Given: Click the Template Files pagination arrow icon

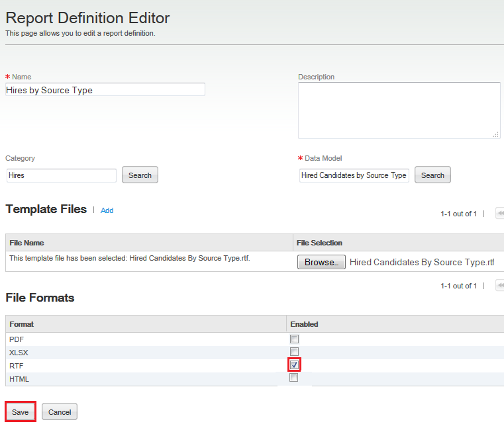Looking at the screenshot, I should [x=500, y=214].
